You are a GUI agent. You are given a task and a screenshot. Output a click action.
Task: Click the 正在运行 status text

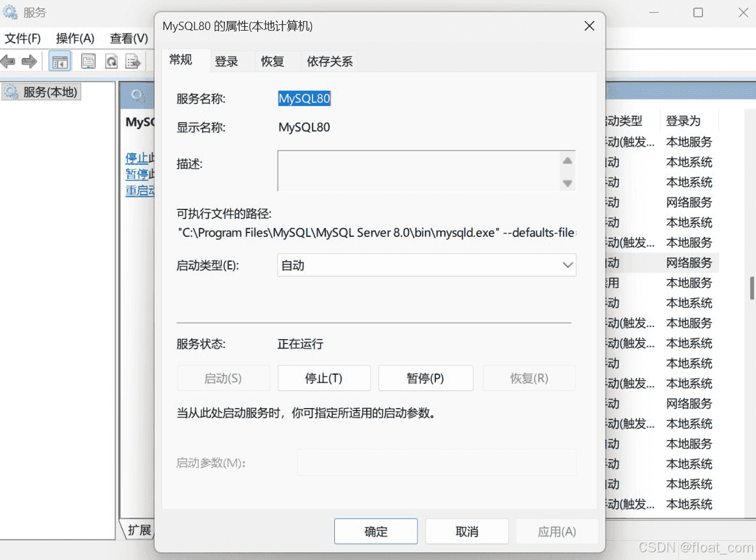coord(300,344)
